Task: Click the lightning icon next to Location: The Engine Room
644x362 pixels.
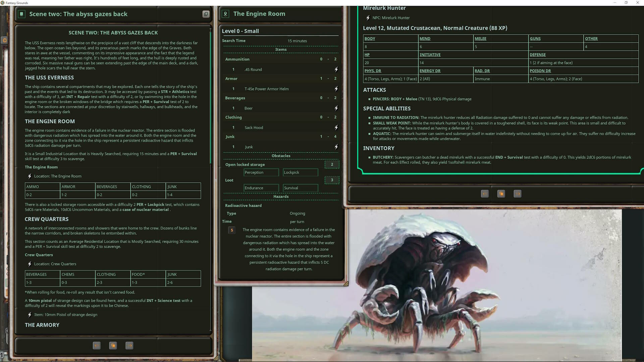Action: 30,176
